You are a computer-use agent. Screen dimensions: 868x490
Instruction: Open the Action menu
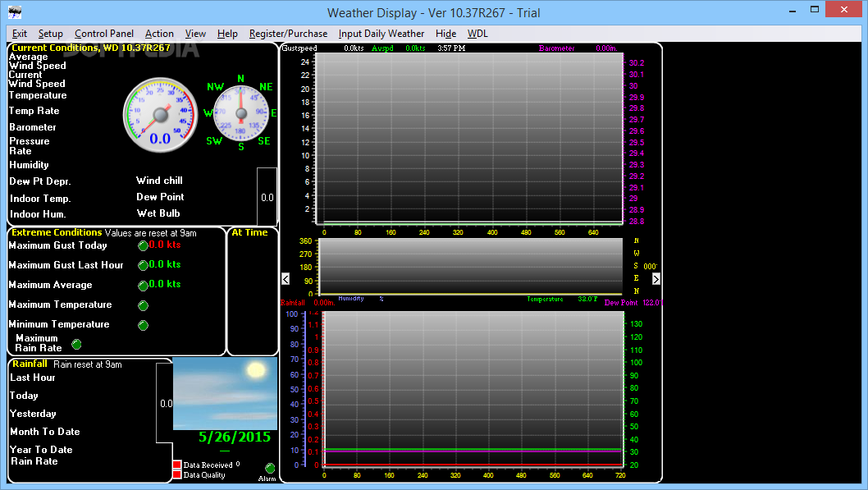coord(159,34)
